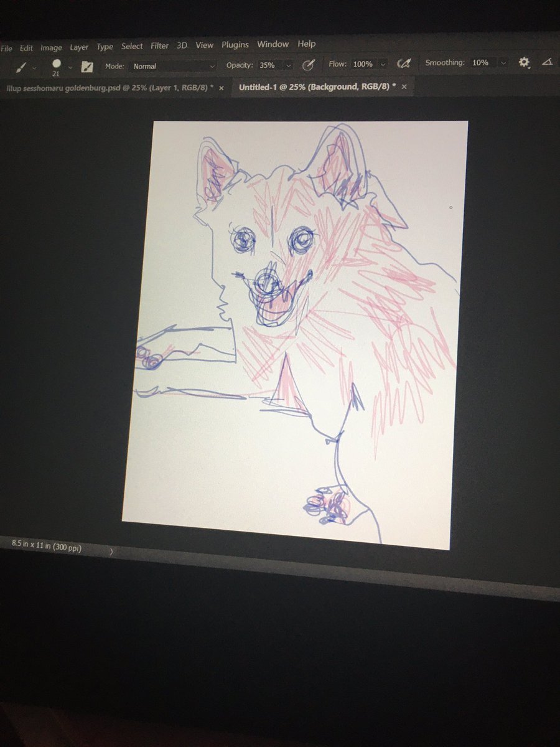This screenshot has width=560, height=747.
Task: Open the Opacity slider arrow
Action: 289,65
